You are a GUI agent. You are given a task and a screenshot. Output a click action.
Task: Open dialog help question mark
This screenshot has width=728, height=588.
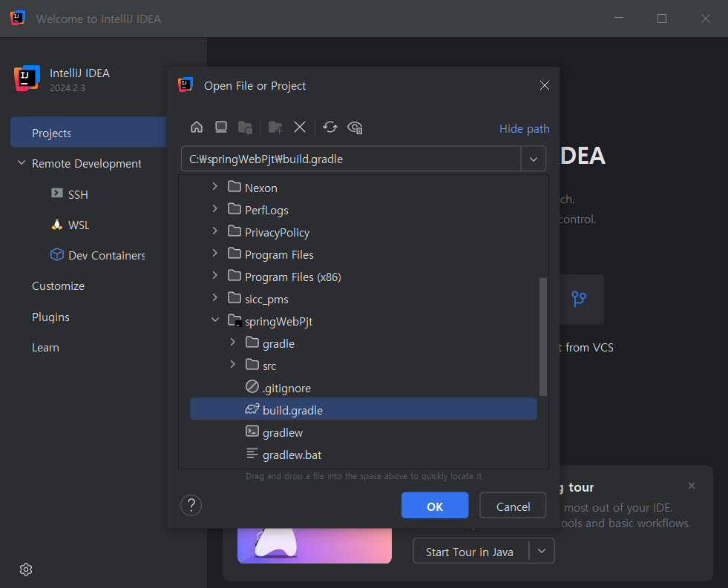click(191, 505)
